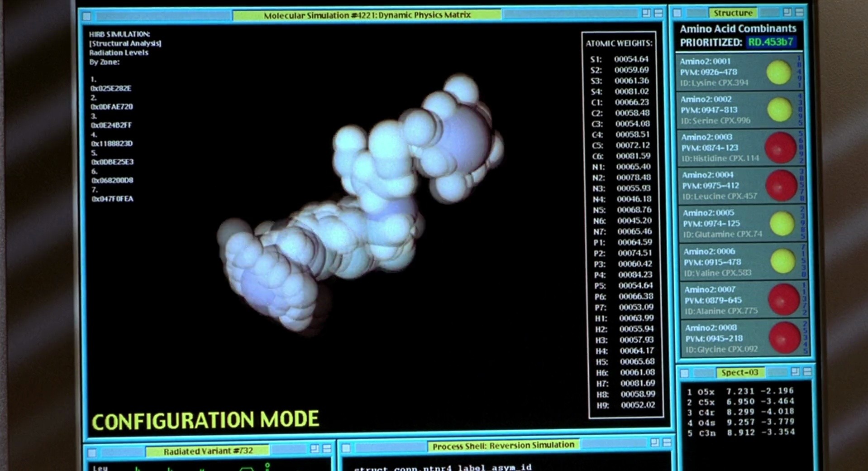868x471 pixels.
Task: Click the red status ball beside Histidine CPX.114
Action: coord(781,148)
